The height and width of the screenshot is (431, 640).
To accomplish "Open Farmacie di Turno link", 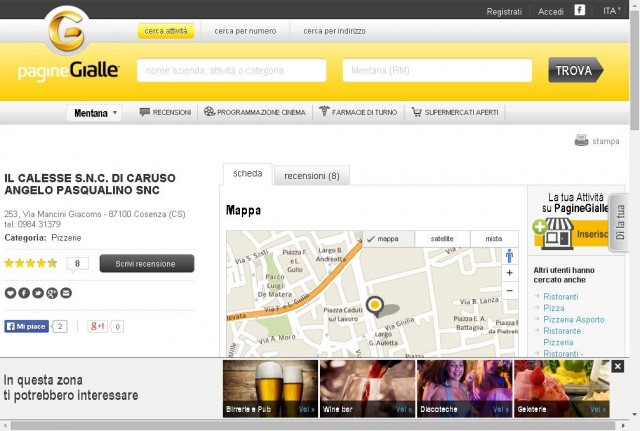I will 364,112.
